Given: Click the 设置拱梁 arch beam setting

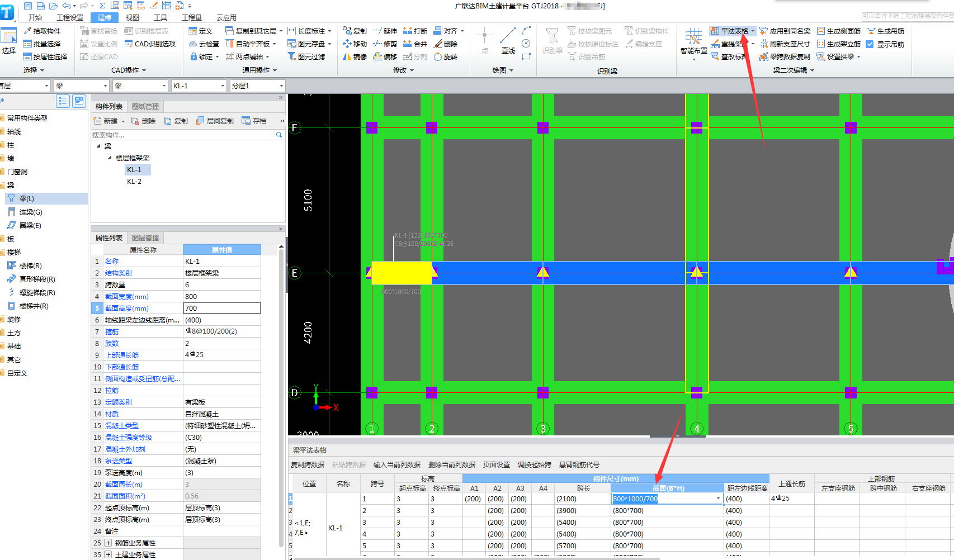Looking at the screenshot, I should (x=838, y=56).
